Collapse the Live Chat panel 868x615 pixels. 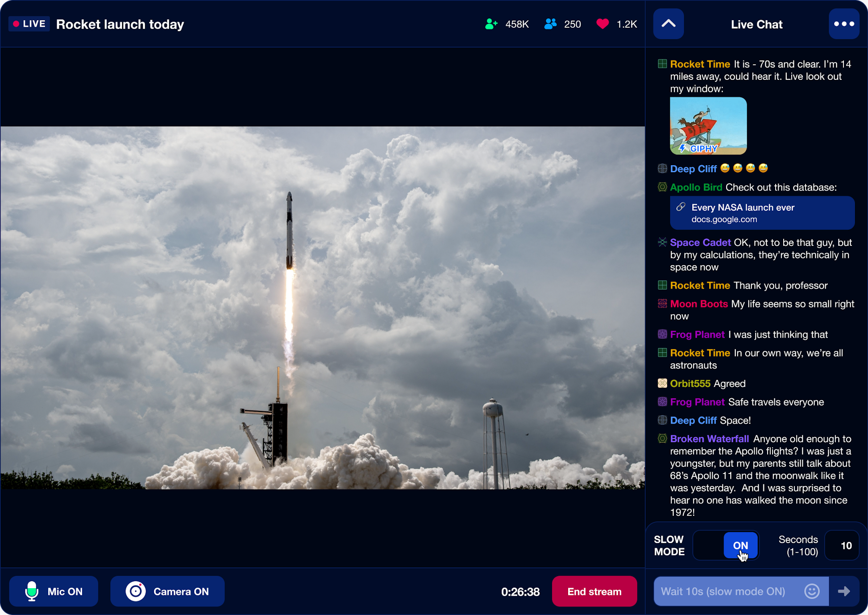(668, 24)
